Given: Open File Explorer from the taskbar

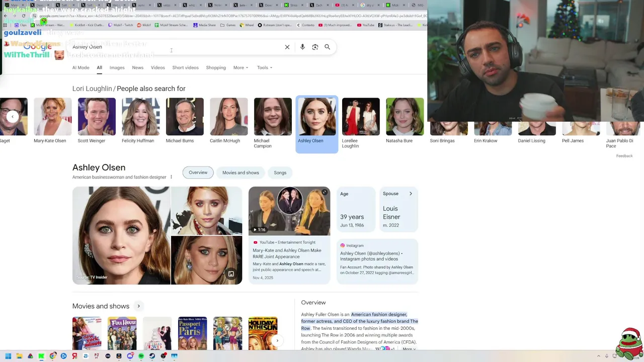Looking at the screenshot, I should pyautogui.click(x=19, y=356).
